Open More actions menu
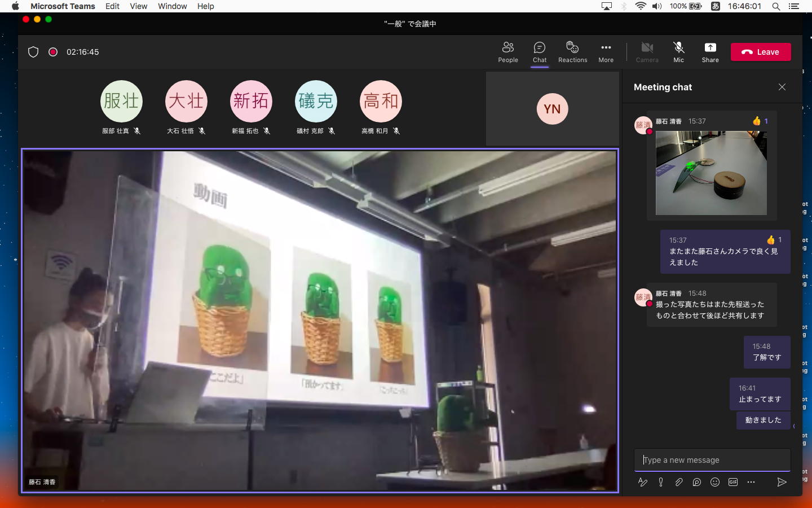This screenshot has width=812, height=508. [606, 52]
